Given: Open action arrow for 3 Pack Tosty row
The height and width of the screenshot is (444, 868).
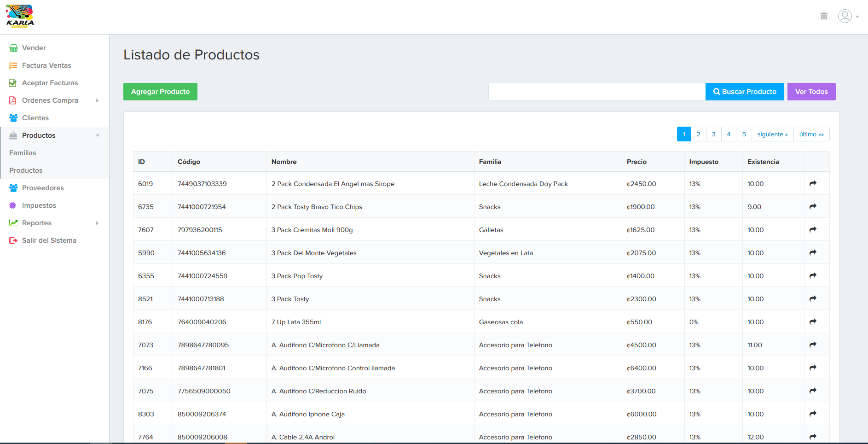Looking at the screenshot, I should click(813, 298).
